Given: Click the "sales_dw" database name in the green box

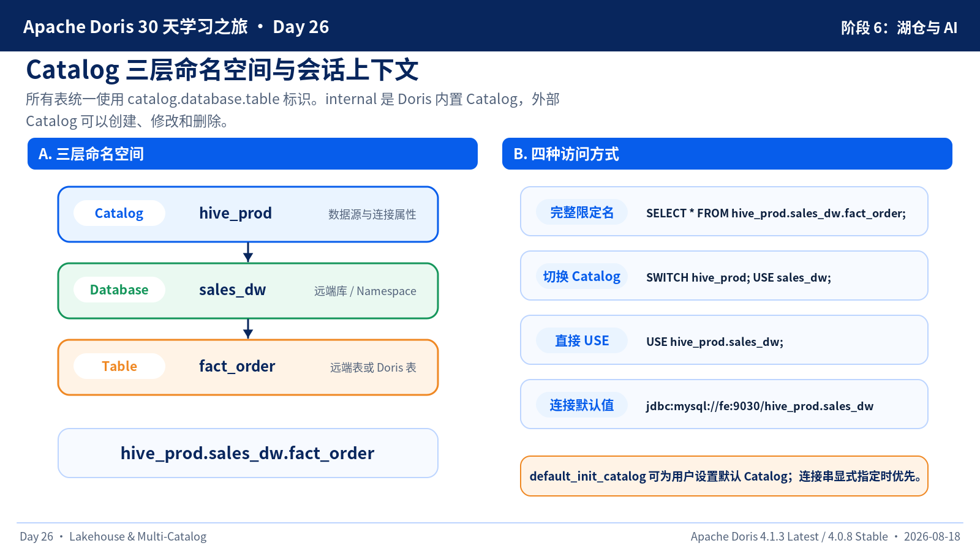Looking at the screenshot, I should point(233,290).
